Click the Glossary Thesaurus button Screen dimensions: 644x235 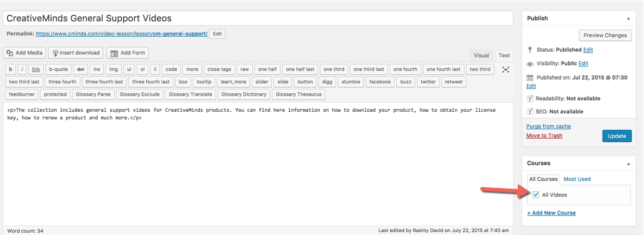tap(299, 94)
